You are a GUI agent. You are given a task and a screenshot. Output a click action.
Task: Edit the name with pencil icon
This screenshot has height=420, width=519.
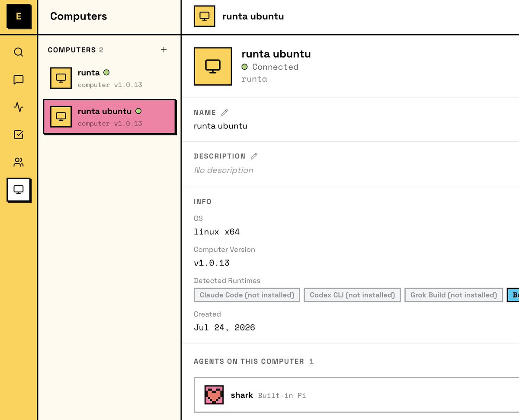[x=224, y=112]
